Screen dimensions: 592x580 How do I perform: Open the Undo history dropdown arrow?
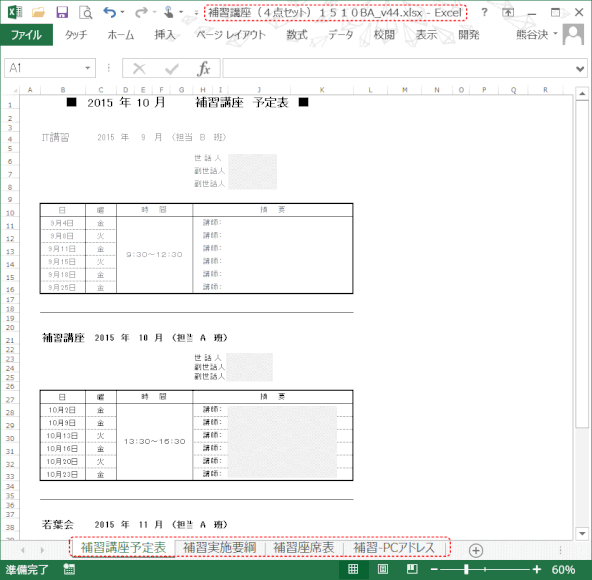tap(122, 12)
